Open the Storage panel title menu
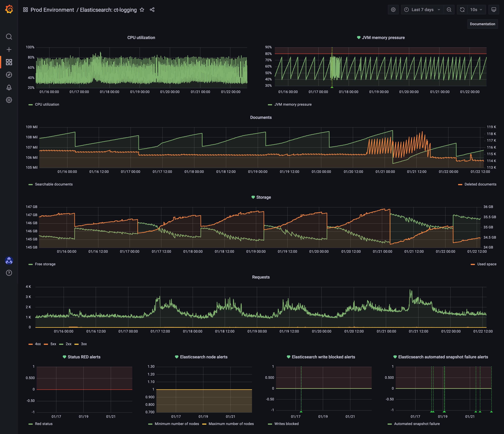Viewport: 504px width, 434px height. click(x=263, y=197)
